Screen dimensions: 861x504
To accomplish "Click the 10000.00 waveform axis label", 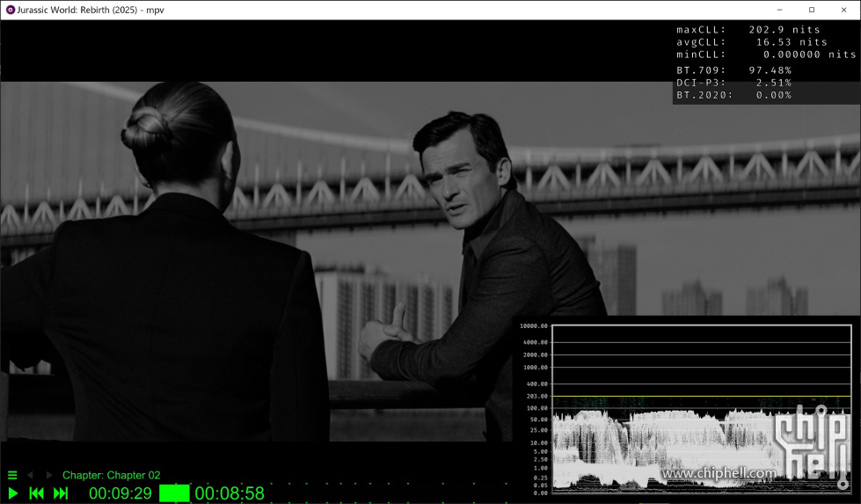I will (x=533, y=325).
